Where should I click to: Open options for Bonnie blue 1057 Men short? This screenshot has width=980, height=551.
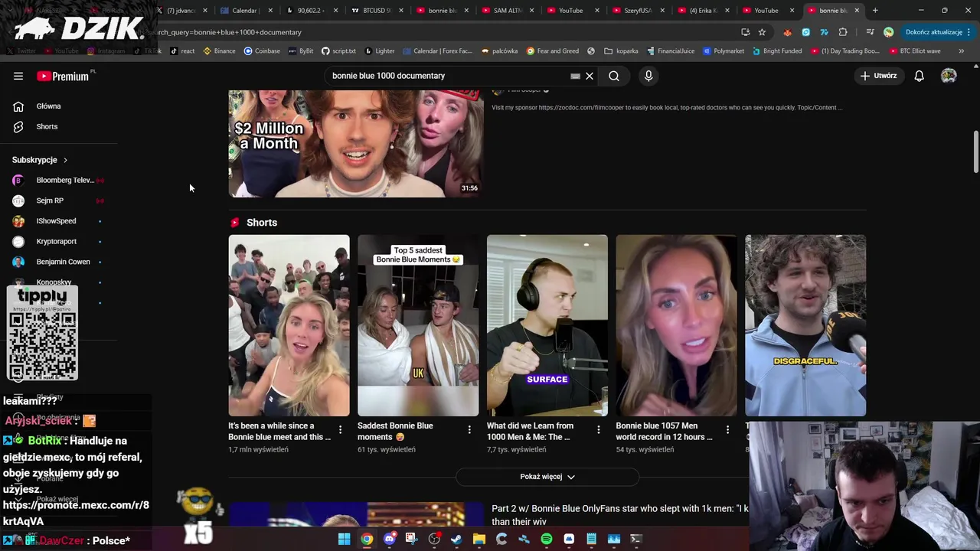(727, 430)
